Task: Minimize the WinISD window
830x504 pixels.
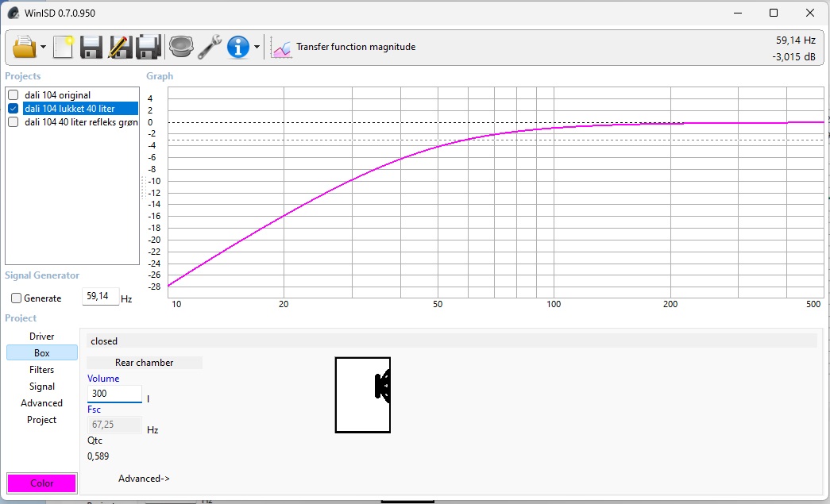Action: click(x=738, y=13)
